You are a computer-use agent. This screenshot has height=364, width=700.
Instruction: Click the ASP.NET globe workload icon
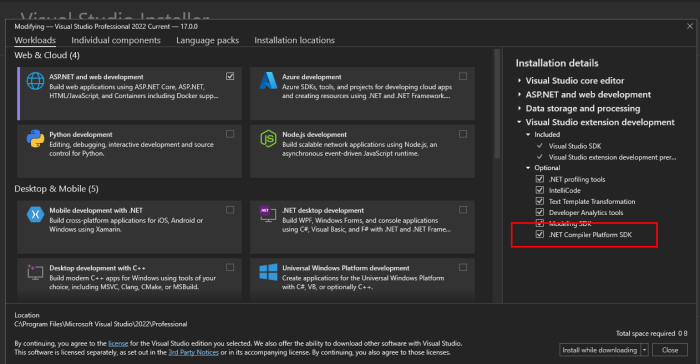click(x=35, y=81)
